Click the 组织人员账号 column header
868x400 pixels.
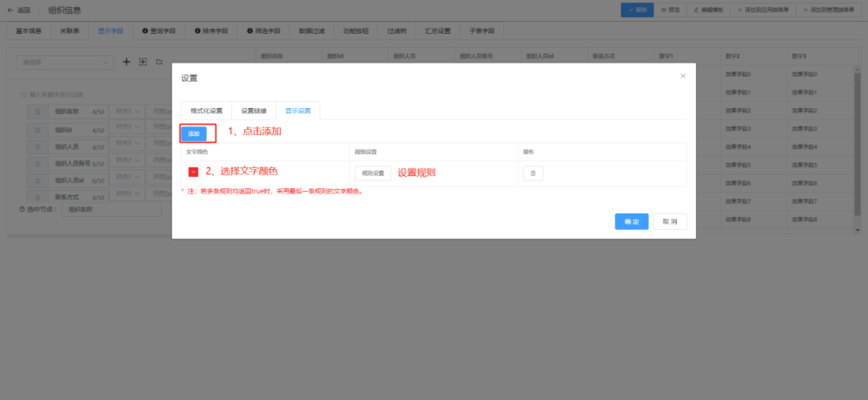(487, 57)
